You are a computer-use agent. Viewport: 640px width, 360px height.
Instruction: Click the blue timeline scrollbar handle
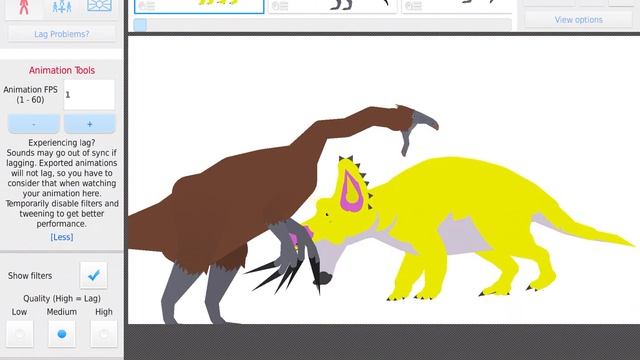click(140, 25)
